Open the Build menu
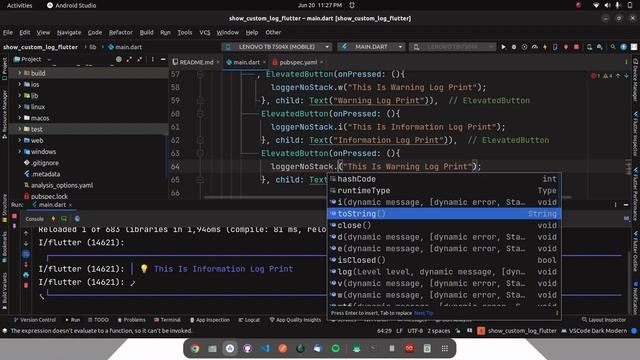640x360 pixels. pos(147,32)
